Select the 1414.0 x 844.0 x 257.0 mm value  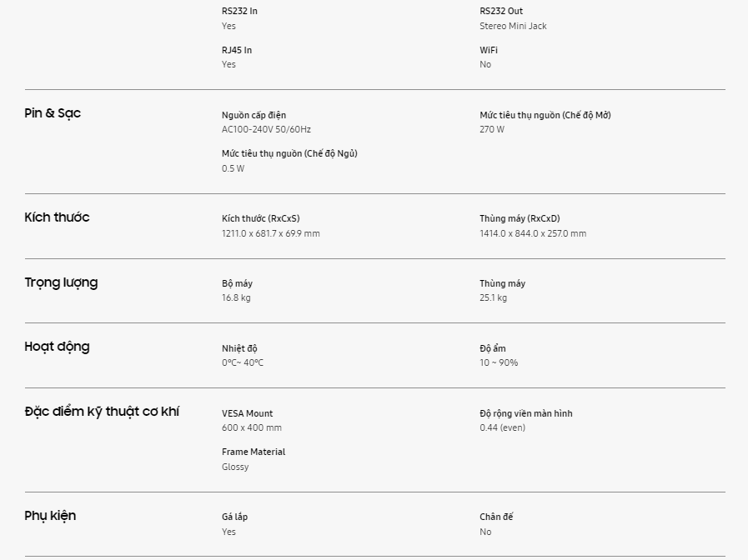click(532, 233)
